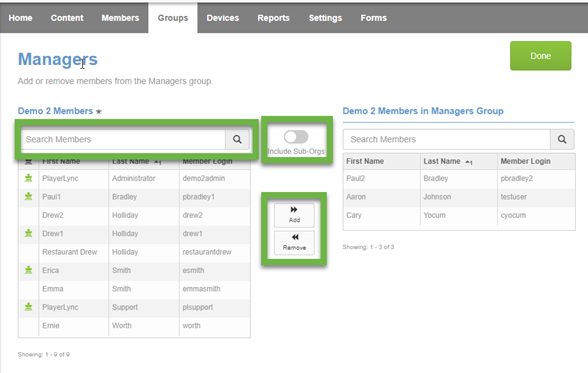Screen dimensions: 588x373
Task: Open the Home tab
Action: pos(20,18)
